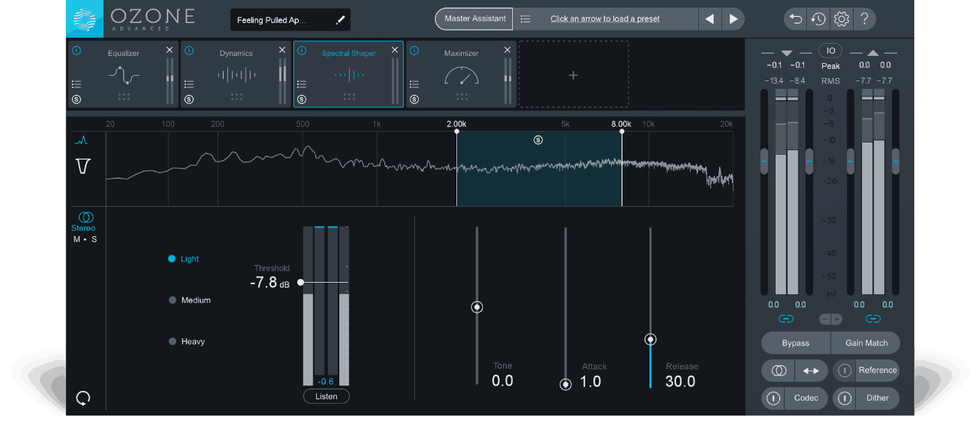Screen dimensions: 980x423
Task: Toggle the Dynamics module power button
Action: (x=188, y=51)
